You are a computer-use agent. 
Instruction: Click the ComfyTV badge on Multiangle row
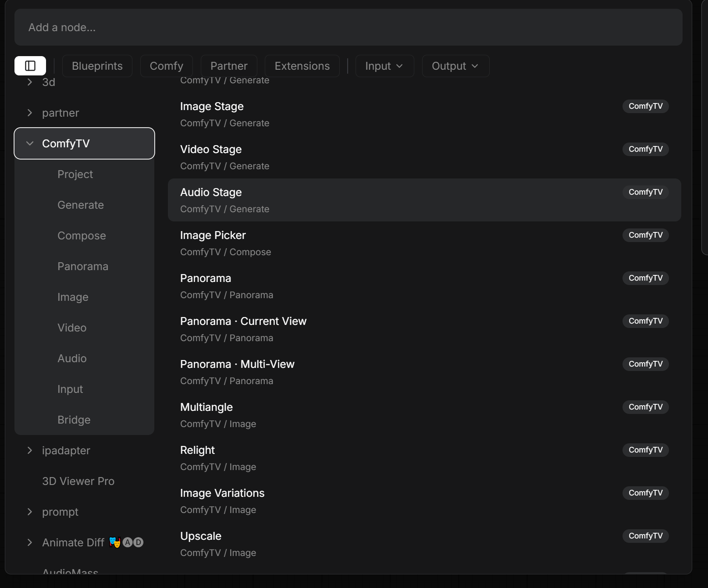(x=645, y=407)
